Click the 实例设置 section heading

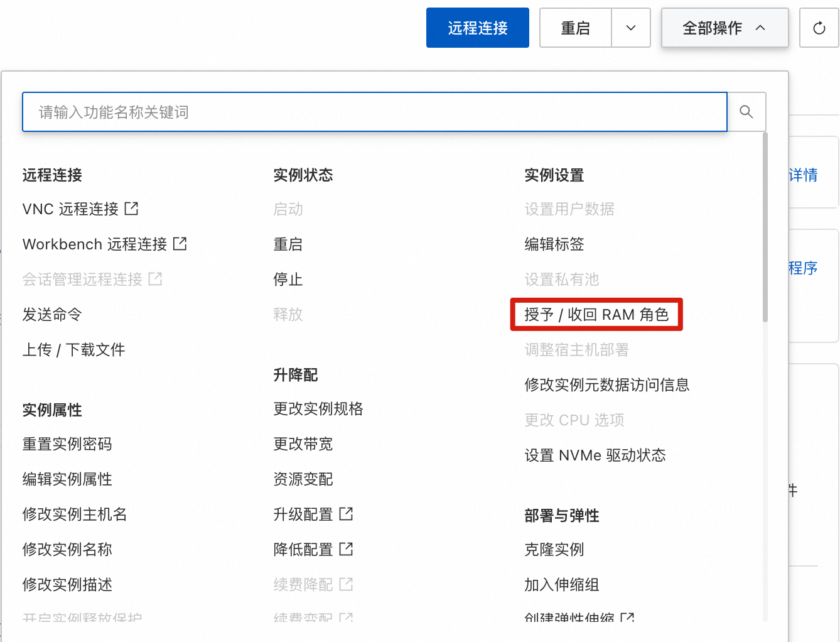coord(554,175)
